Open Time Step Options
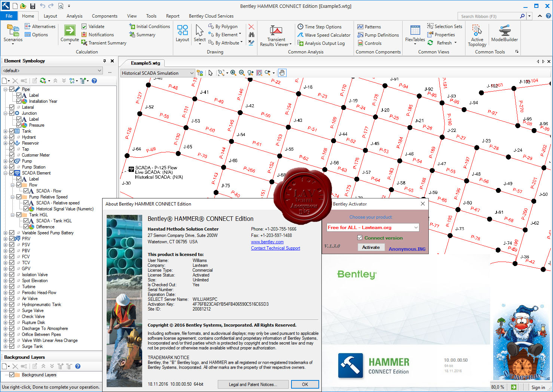553x392 pixels. 320,27
